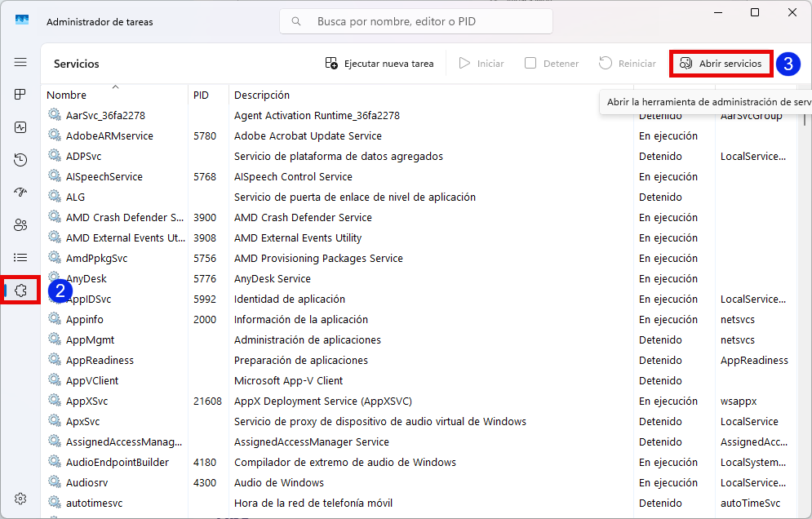Click the AMD External Events gear icon
This screenshot has height=519, width=812.
point(55,237)
